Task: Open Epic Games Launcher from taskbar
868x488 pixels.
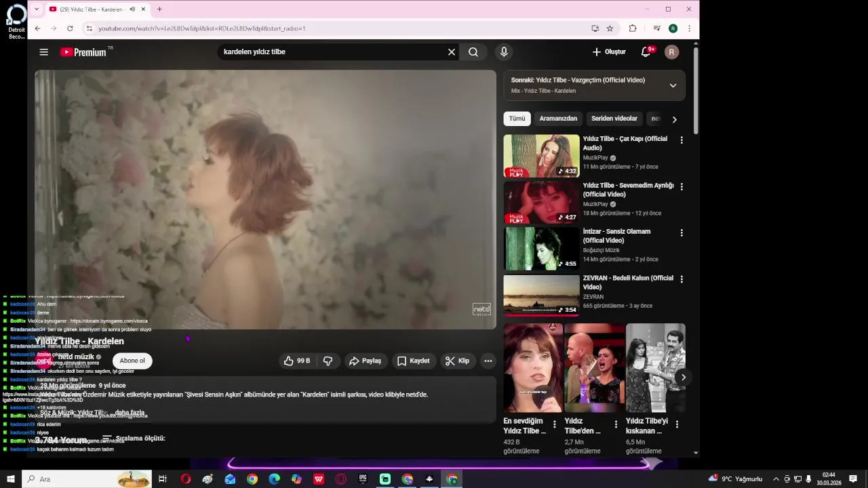Action: click(x=363, y=479)
